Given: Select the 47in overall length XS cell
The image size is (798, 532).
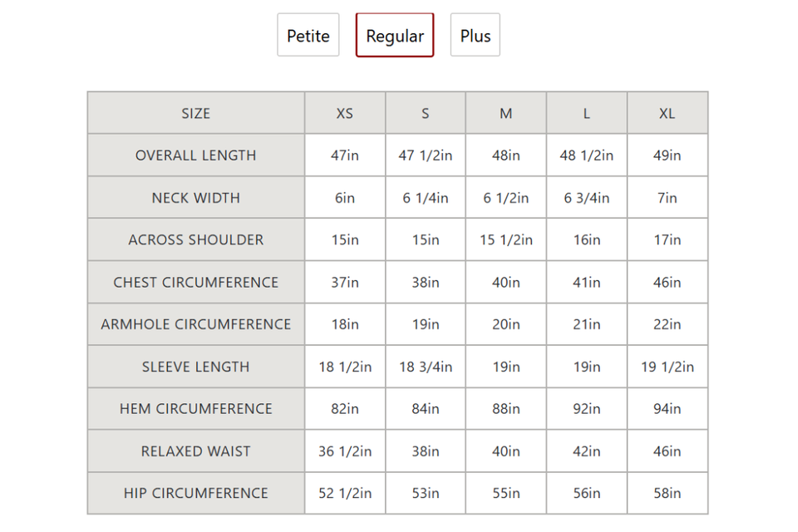Looking at the screenshot, I should (345, 155).
